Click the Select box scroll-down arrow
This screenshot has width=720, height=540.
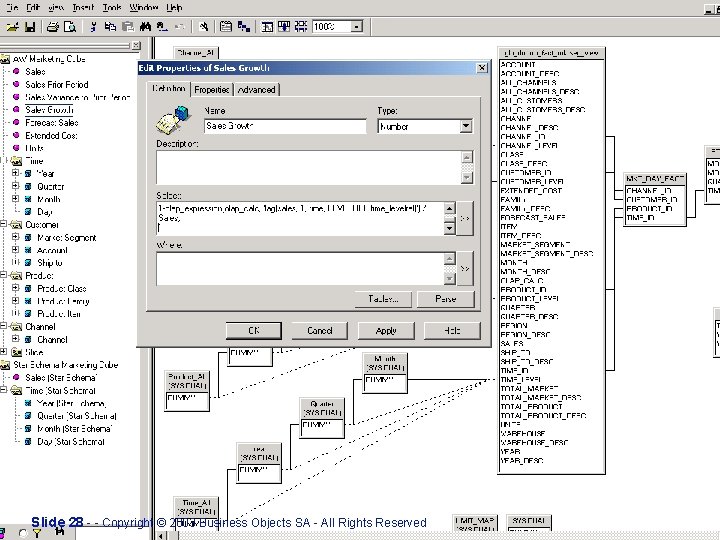[x=450, y=228]
